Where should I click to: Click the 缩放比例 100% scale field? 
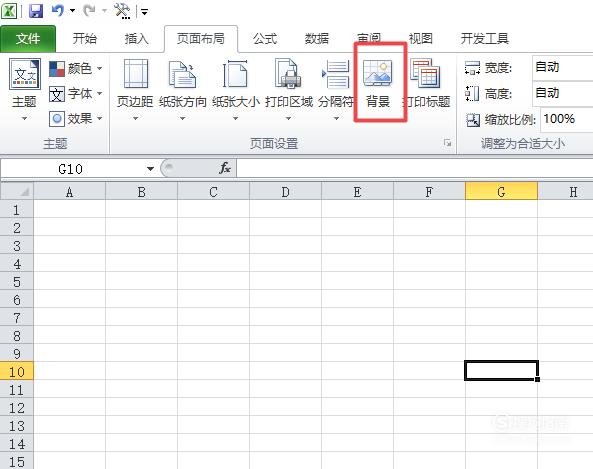[x=567, y=119]
